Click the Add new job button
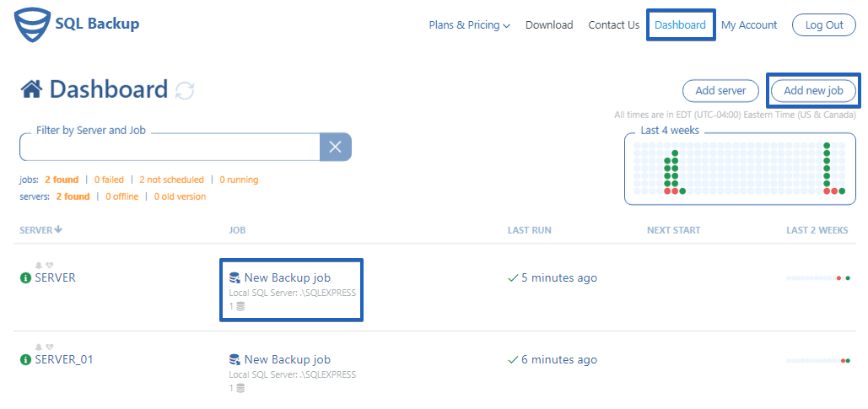This screenshot has width=868, height=409. pos(813,90)
